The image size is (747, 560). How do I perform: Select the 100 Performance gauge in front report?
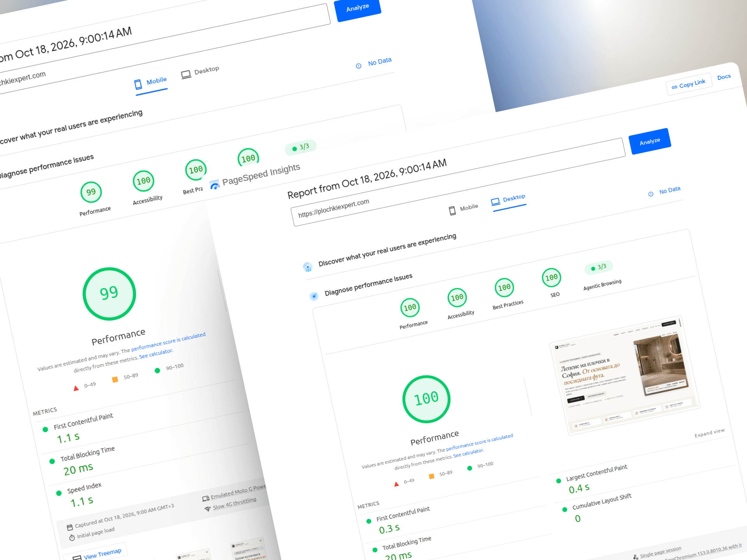point(410,308)
